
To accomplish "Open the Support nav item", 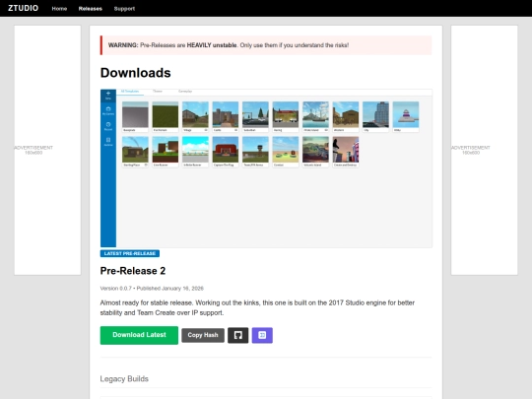I will coord(124,9).
